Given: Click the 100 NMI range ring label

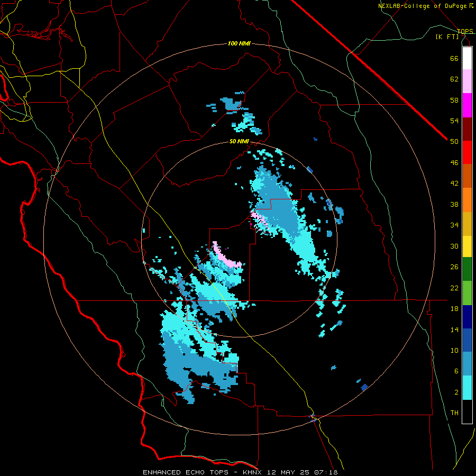Looking at the screenshot, I should 239,43.
